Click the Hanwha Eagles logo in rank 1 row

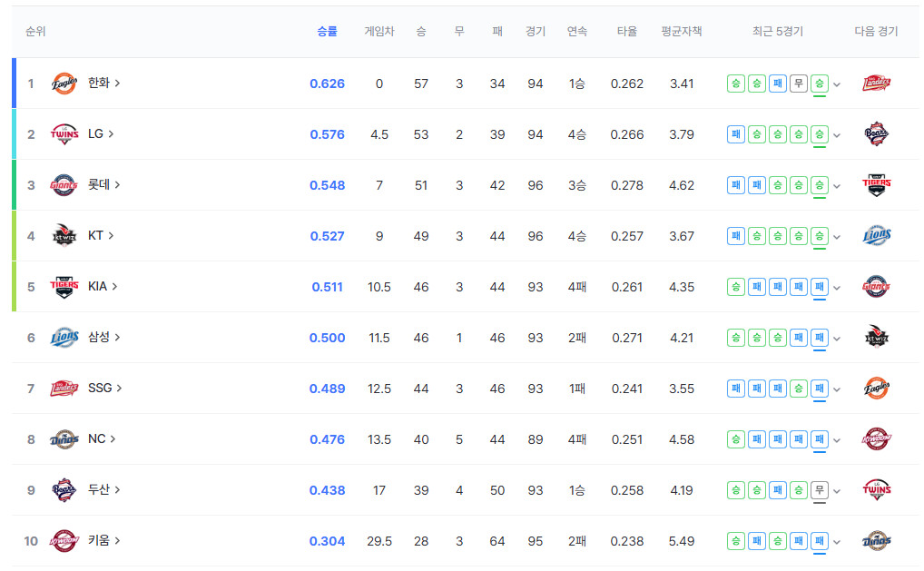point(64,84)
